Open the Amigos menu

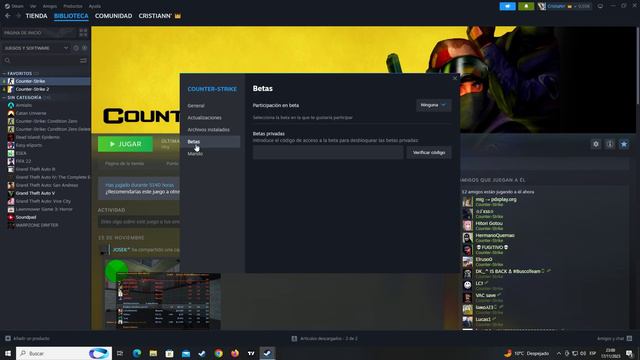click(x=50, y=6)
